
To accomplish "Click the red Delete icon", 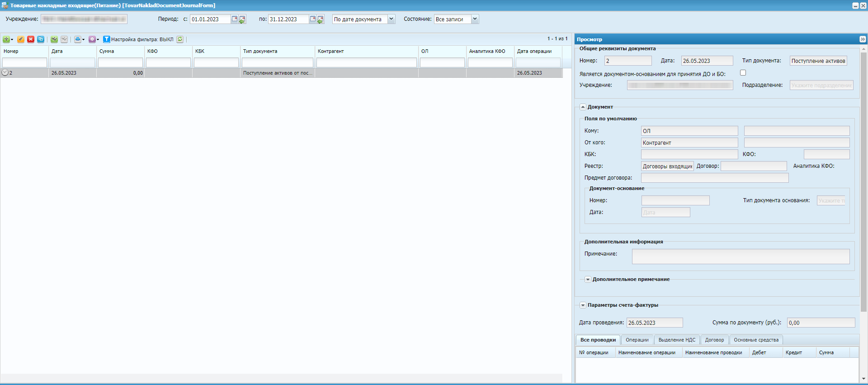I will point(31,39).
